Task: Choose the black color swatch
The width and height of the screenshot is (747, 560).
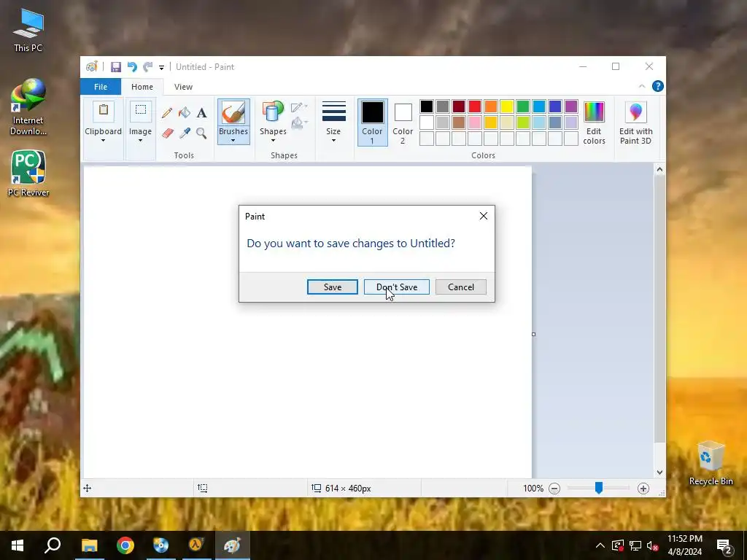Action: point(426,106)
